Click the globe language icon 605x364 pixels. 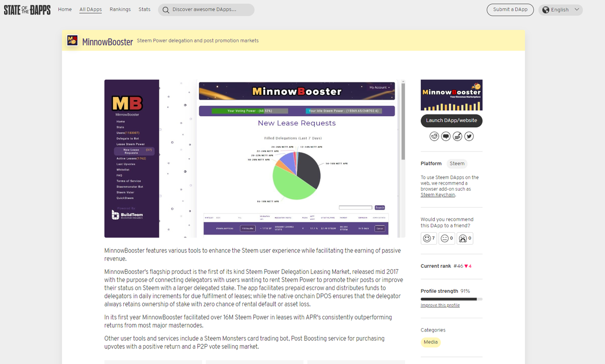click(546, 10)
